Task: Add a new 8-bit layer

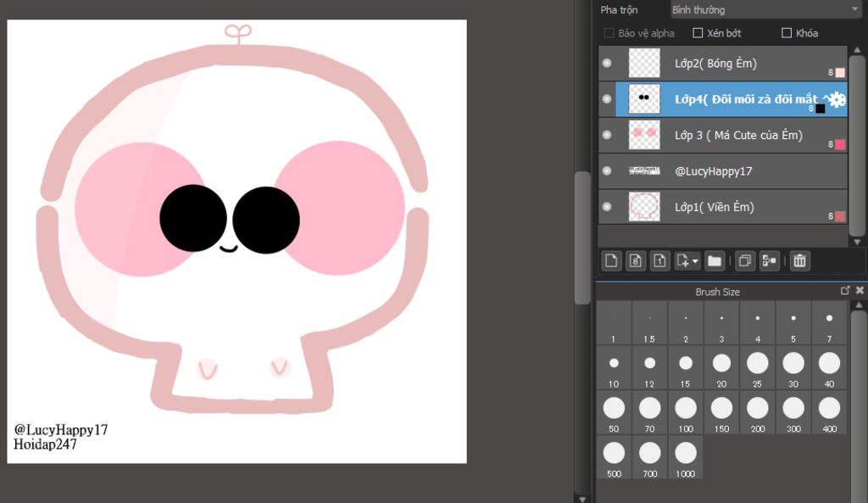Action: pos(636,261)
